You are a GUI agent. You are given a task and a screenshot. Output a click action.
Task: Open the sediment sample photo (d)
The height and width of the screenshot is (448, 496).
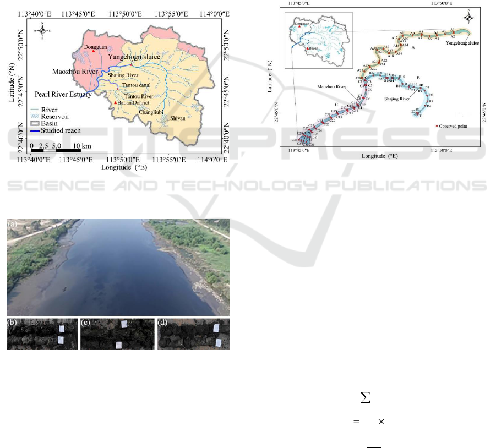193,334
